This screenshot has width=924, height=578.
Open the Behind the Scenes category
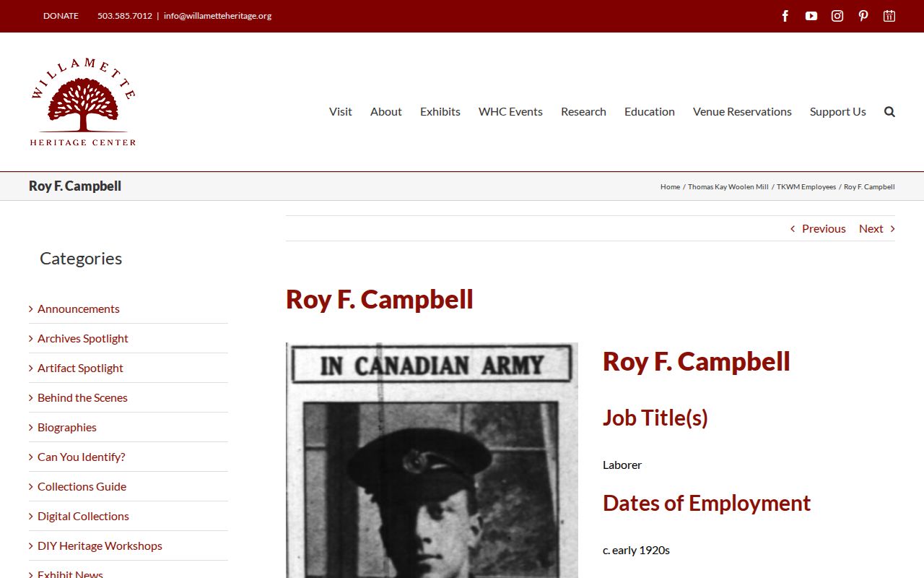click(82, 397)
